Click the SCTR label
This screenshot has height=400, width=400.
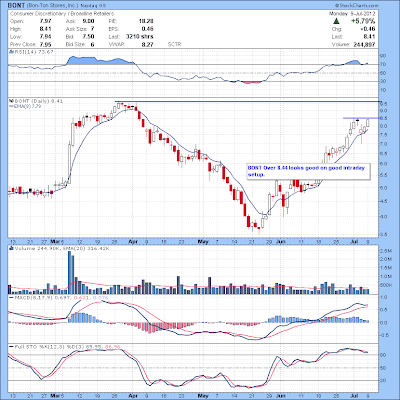click(175, 44)
